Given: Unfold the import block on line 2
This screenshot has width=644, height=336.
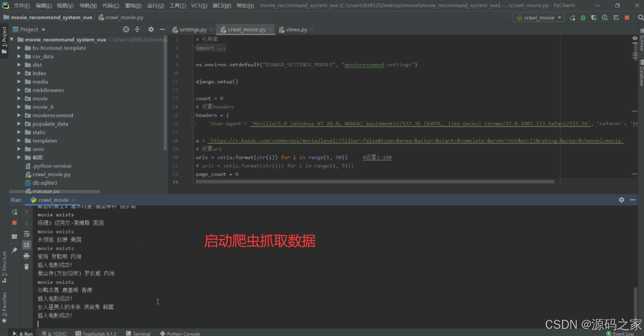Looking at the screenshot, I should point(193,48).
